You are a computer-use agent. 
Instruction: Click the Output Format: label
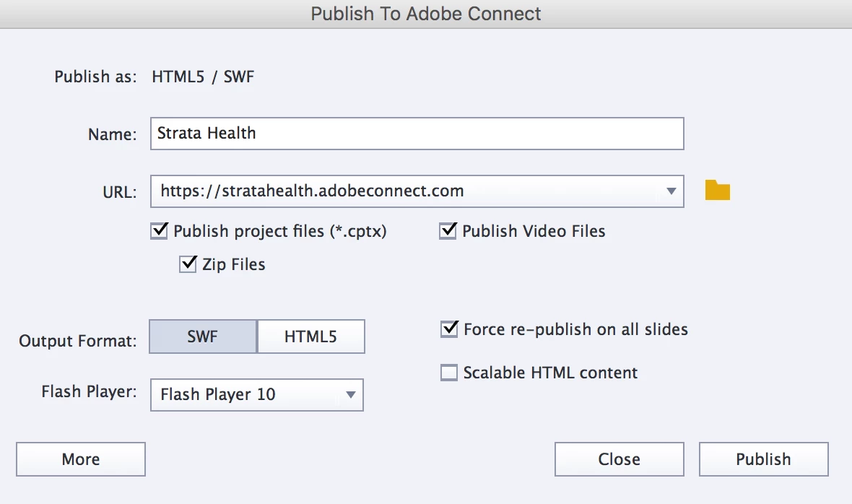tap(78, 341)
